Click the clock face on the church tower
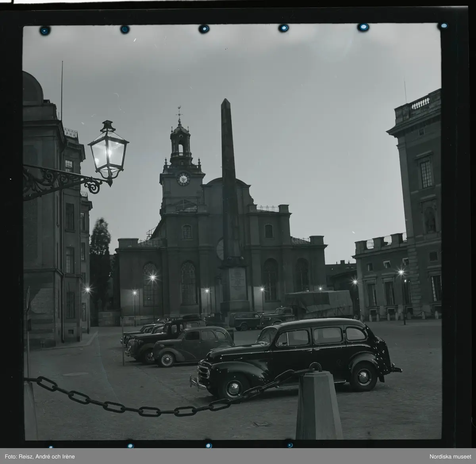Screen dimensions: 476x464 pyautogui.click(x=183, y=179)
